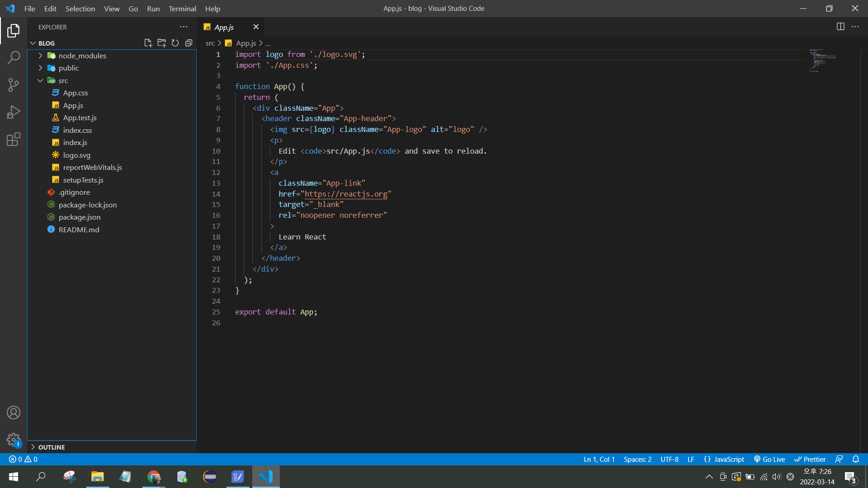Split the editor to the right
The width and height of the screenshot is (868, 488).
click(x=840, y=27)
